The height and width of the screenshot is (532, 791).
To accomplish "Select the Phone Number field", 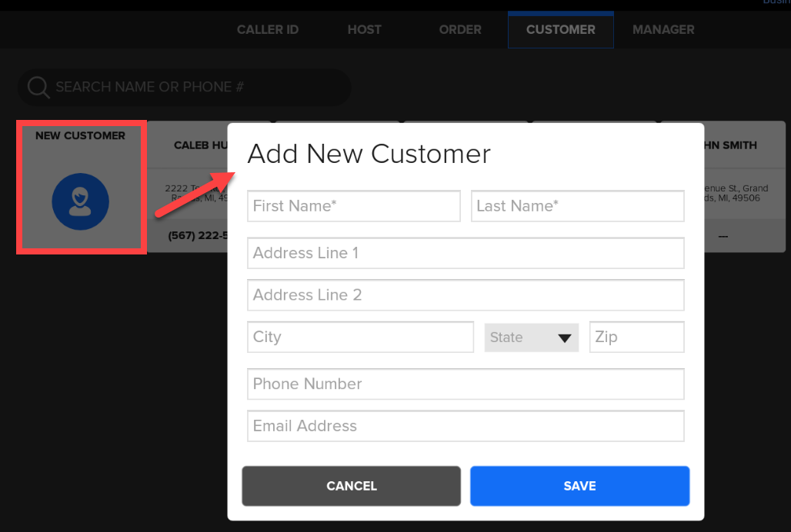I will click(466, 384).
